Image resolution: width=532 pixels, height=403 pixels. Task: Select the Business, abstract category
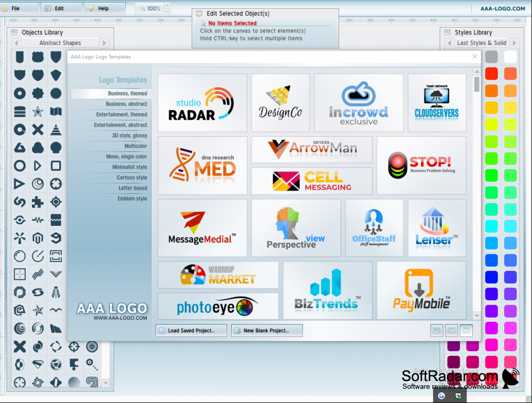(111, 104)
